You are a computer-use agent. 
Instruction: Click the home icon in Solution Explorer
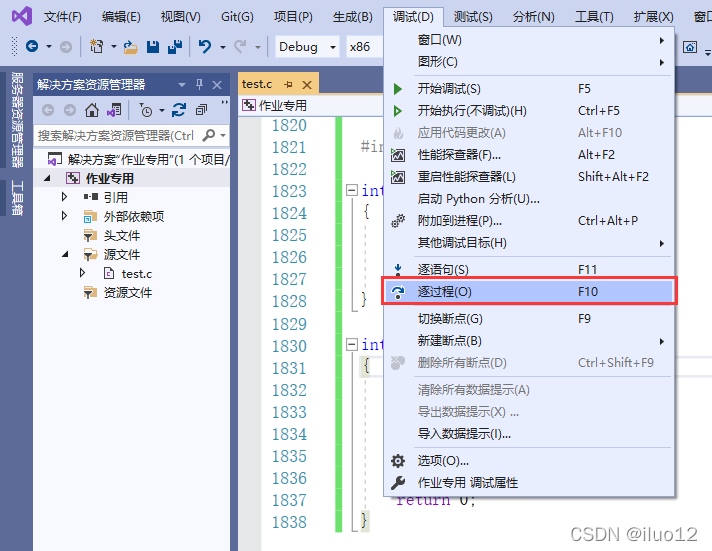pos(92,110)
